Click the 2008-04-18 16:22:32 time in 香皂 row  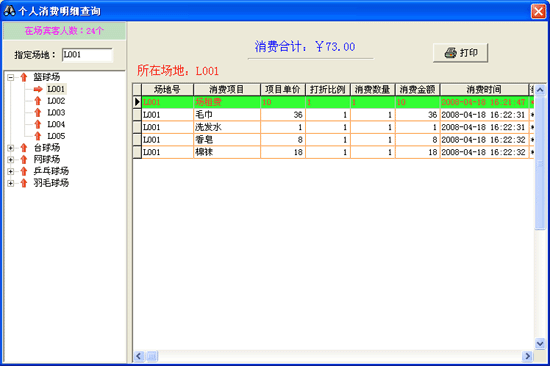click(484, 140)
